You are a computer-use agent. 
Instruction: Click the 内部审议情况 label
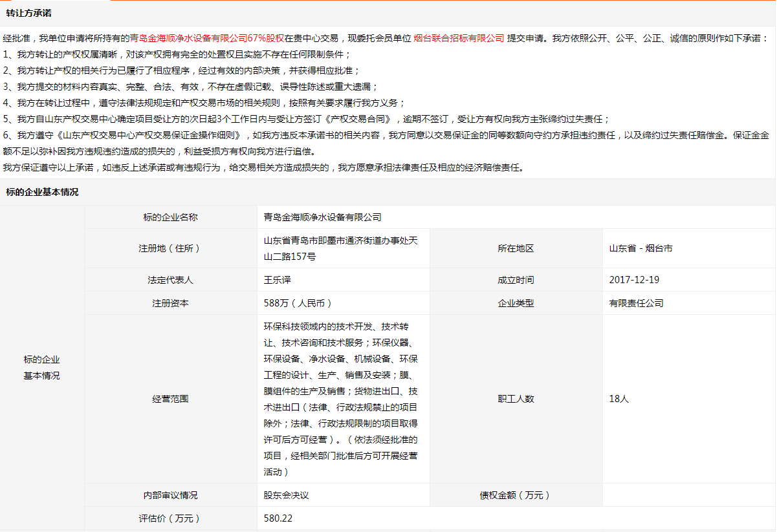click(171, 495)
